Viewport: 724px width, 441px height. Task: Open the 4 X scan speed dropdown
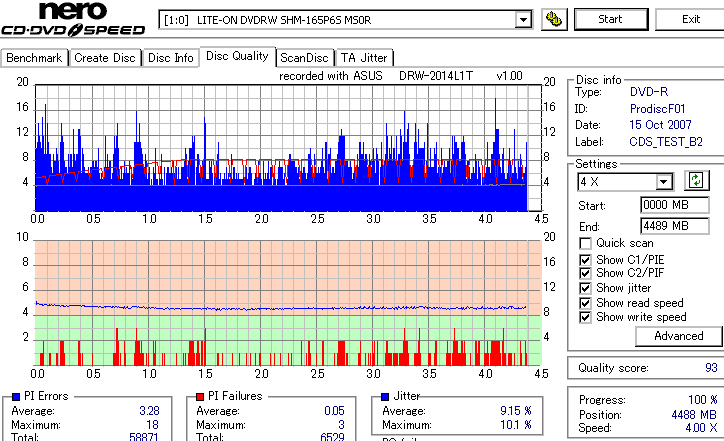(664, 182)
